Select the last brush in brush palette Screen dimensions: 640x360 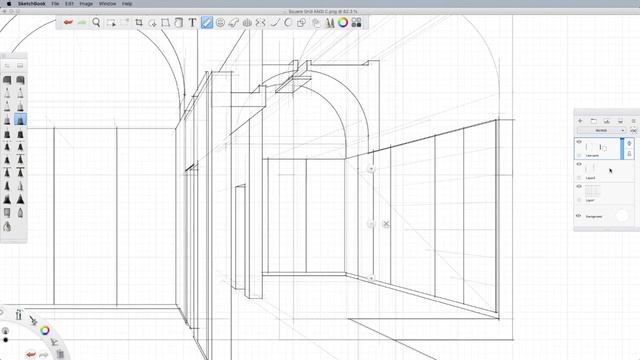[x=7, y=227]
